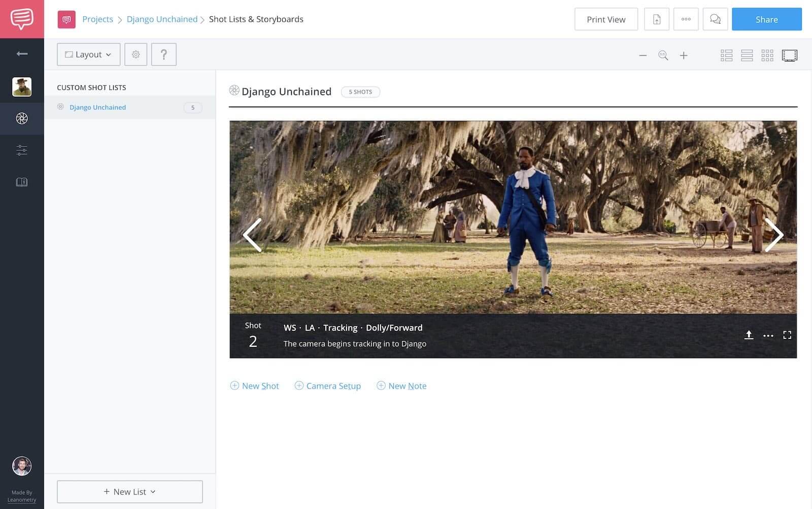Open Django Unchained breadcrumb link

tap(162, 19)
